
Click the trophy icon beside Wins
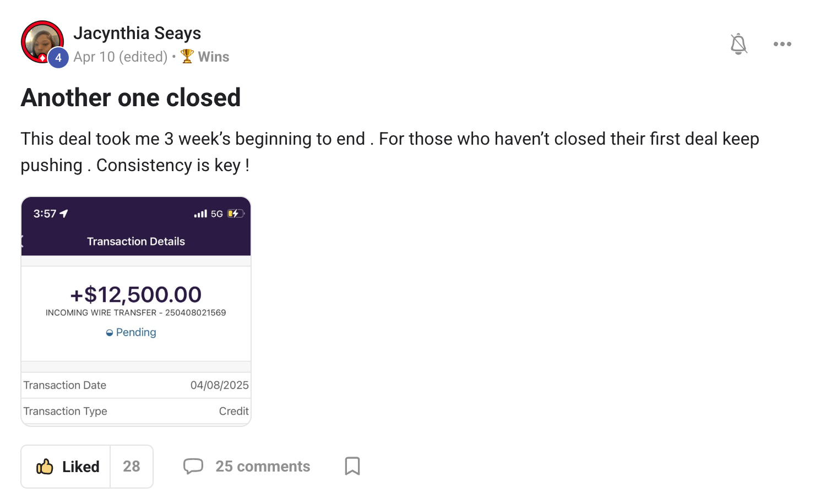(x=187, y=56)
